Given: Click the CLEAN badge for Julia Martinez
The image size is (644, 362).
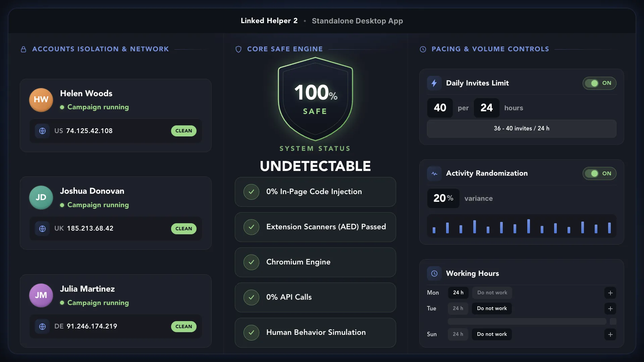Looking at the screenshot, I should (x=184, y=326).
